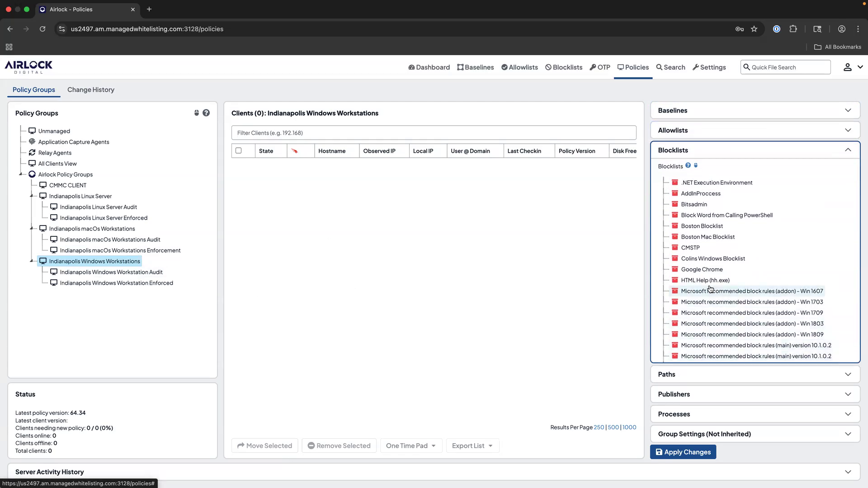This screenshot has height=488, width=868.
Task: Expand the Publishers panel
Action: coord(754,394)
